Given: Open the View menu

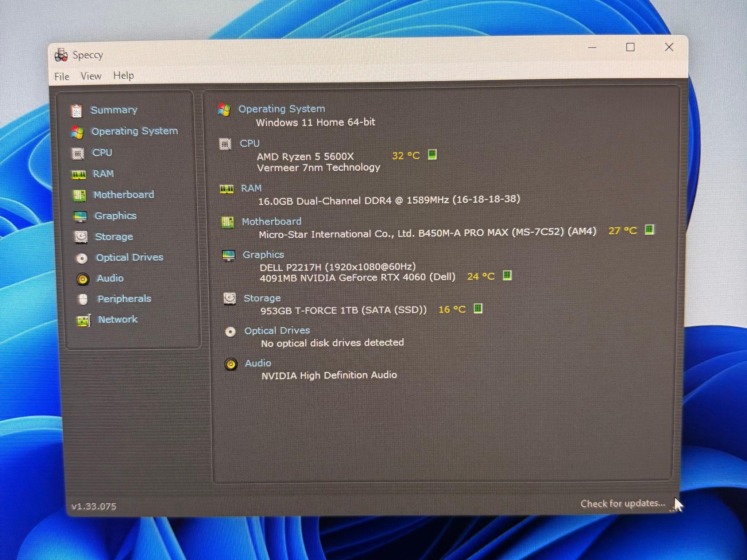Looking at the screenshot, I should tap(91, 76).
